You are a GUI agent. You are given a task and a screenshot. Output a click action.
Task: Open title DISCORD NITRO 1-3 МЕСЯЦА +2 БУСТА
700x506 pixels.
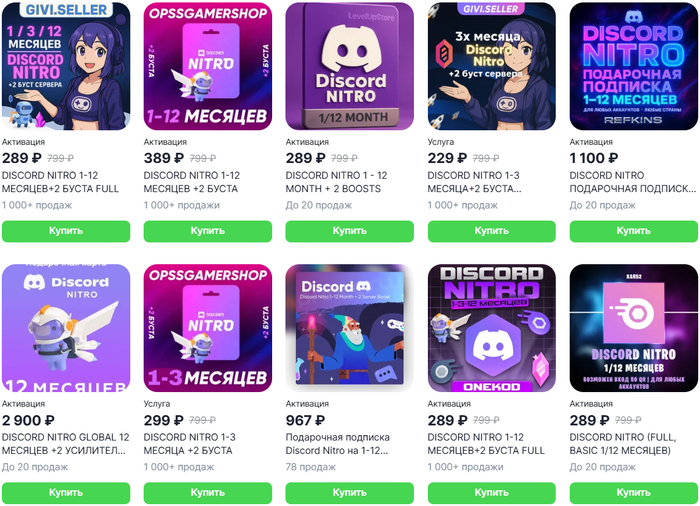click(x=190, y=443)
